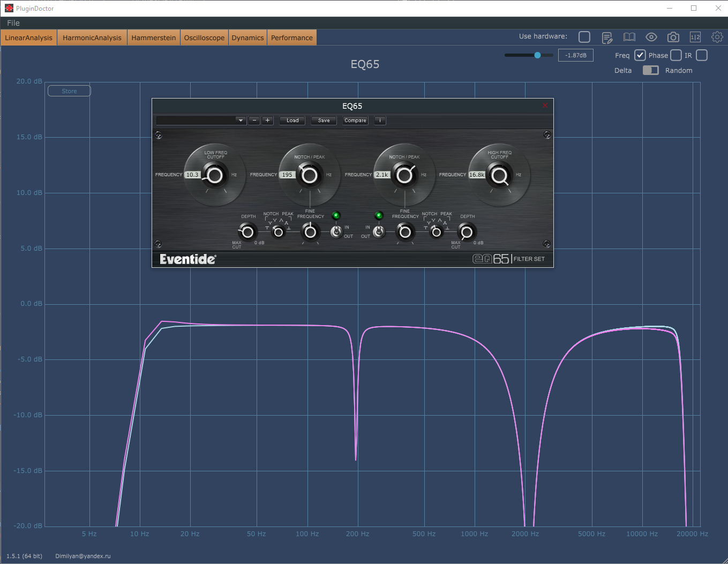This screenshot has width=728, height=564.
Task: Click the left Fine Frequency knob
Action: (x=310, y=232)
